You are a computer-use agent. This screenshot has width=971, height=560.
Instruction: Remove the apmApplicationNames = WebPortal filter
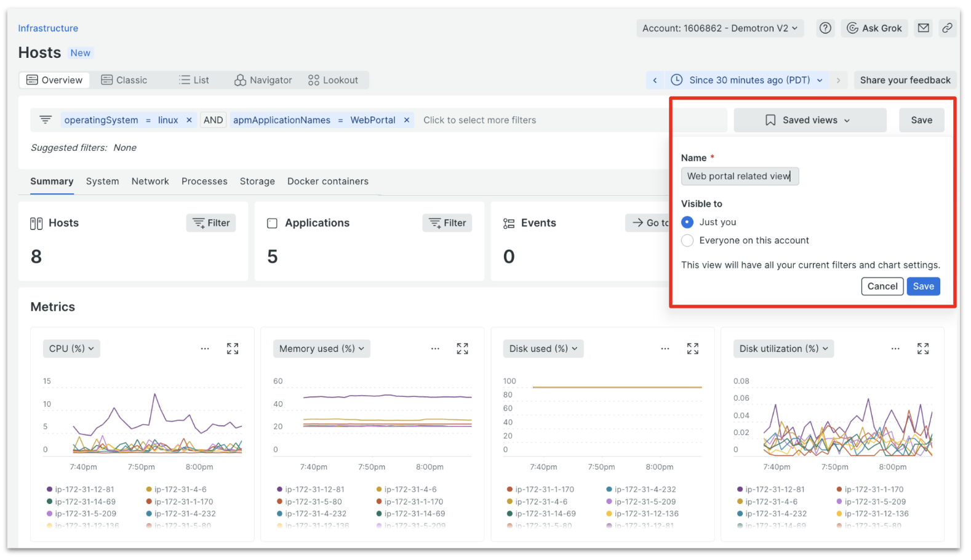tap(406, 120)
